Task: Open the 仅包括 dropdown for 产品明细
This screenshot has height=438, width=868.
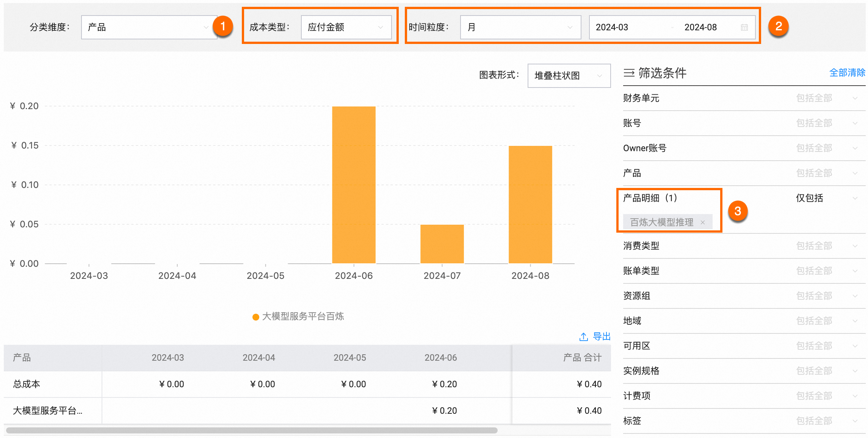Action: point(826,198)
